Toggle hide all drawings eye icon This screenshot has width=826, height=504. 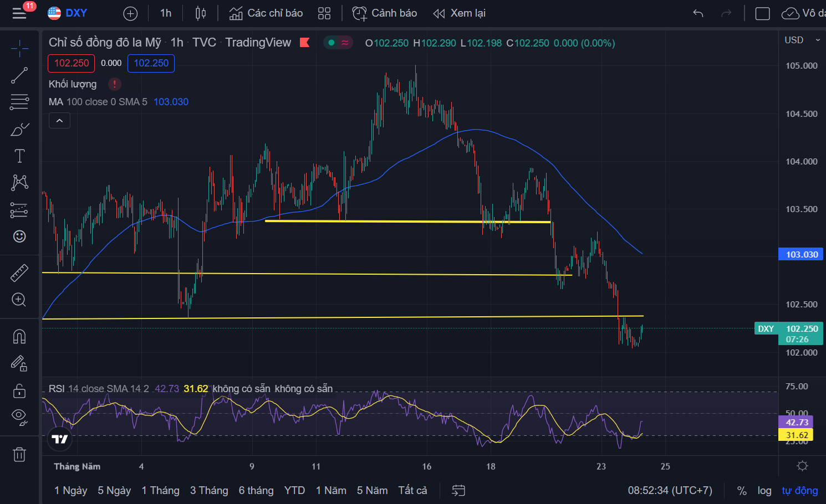click(x=19, y=416)
